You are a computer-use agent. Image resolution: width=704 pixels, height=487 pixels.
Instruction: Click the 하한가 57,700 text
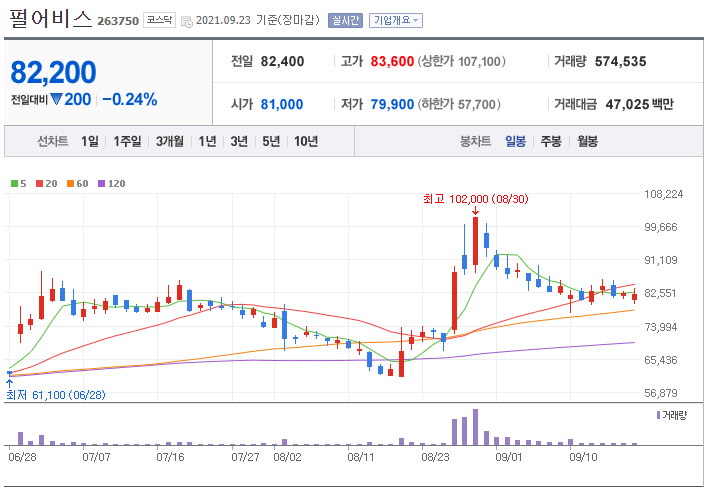459,105
